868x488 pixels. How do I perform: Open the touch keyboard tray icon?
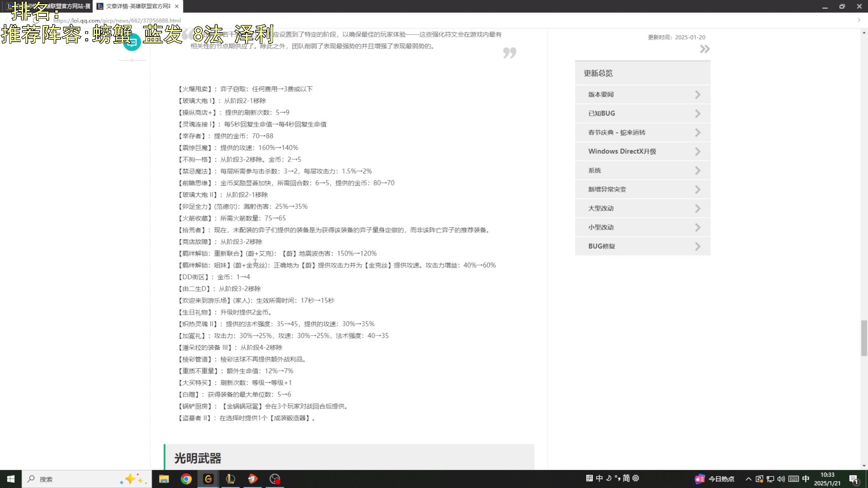tap(793, 479)
